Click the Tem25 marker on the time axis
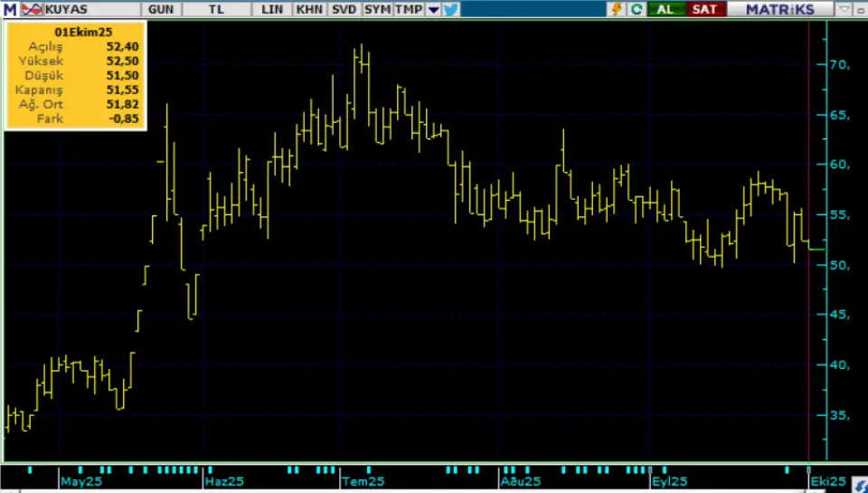Viewport: 868px width, 493px height. (x=358, y=481)
